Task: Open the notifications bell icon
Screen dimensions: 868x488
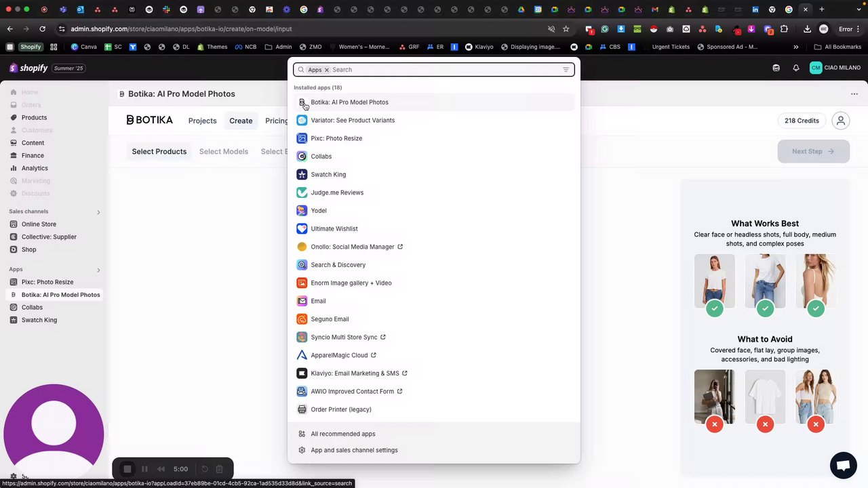Action: (x=796, y=68)
